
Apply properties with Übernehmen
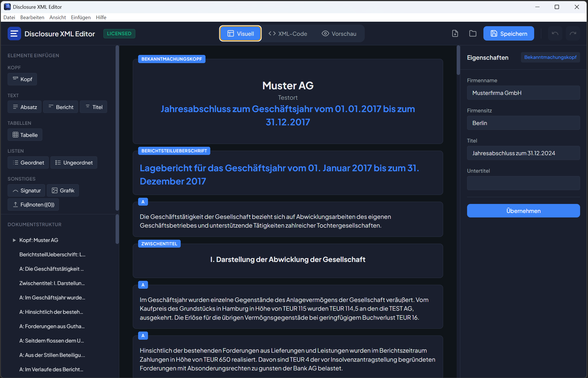[523, 211]
